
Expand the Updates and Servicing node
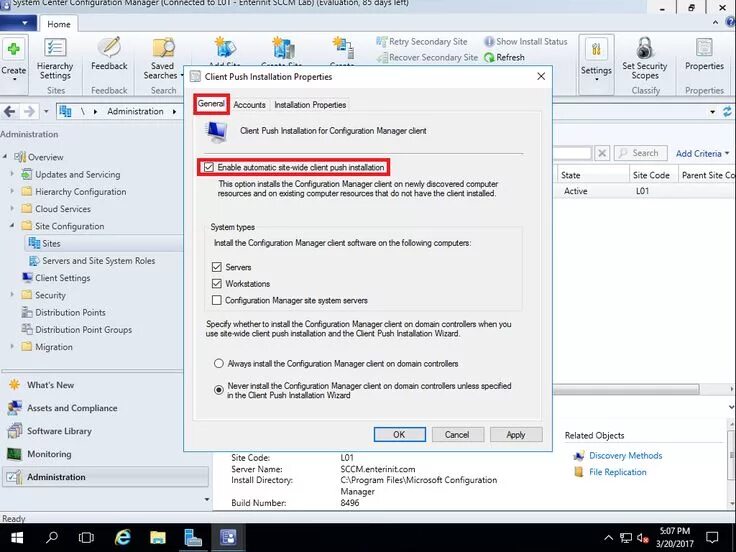pyautogui.click(x=12, y=174)
